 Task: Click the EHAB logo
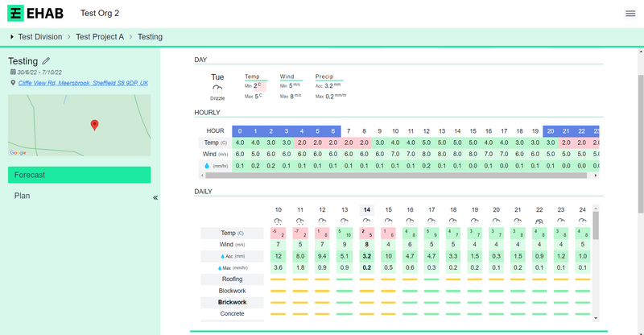[35, 14]
